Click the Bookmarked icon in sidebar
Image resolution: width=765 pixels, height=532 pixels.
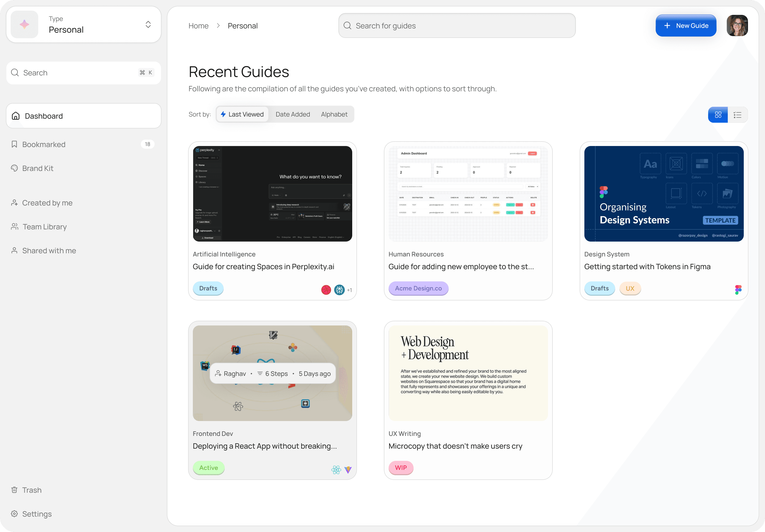(14, 144)
